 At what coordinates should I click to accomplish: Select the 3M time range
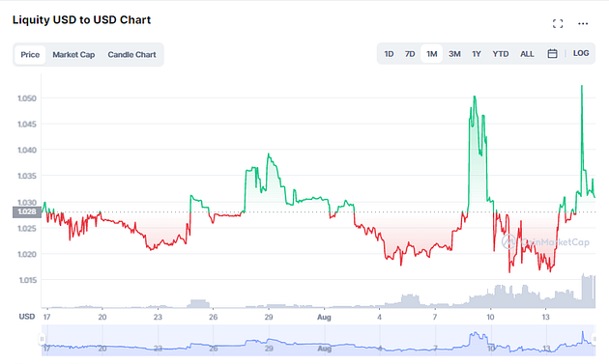[x=454, y=53]
